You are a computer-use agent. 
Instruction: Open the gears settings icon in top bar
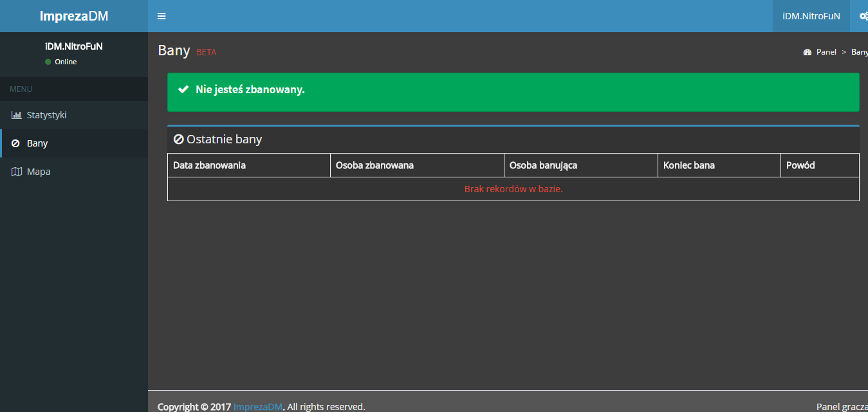tap(863, 16)
